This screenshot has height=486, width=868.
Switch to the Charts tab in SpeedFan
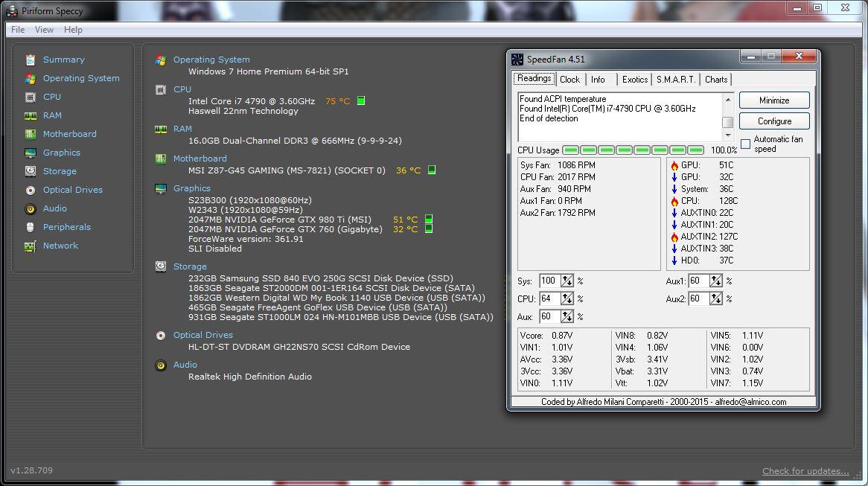[x=716, y=80]
